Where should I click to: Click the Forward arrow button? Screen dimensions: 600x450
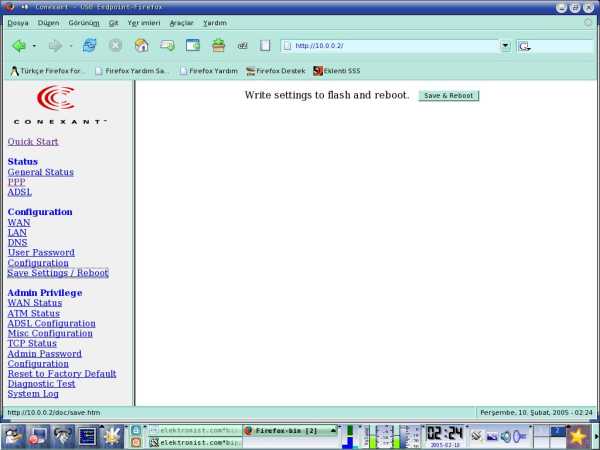pyautogui.click(x=54, y=46)
